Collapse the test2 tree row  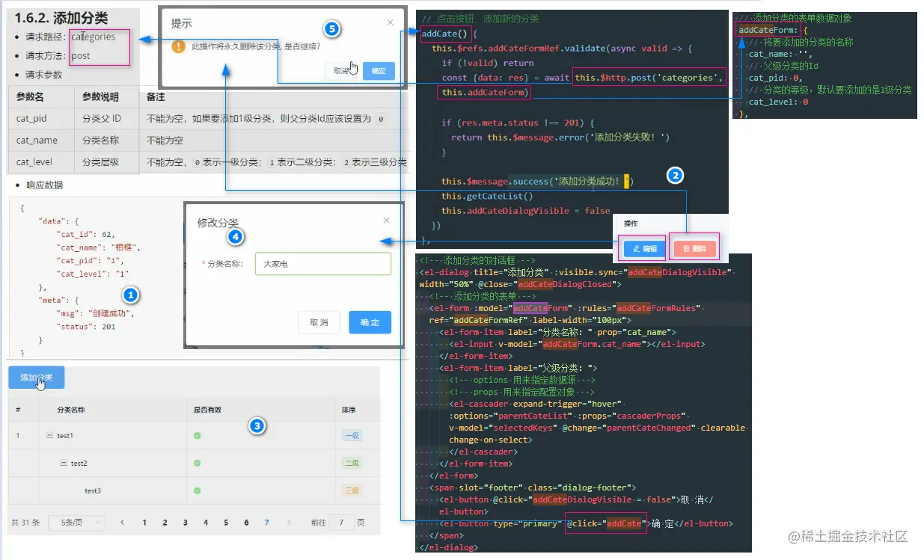pos(63,463)
